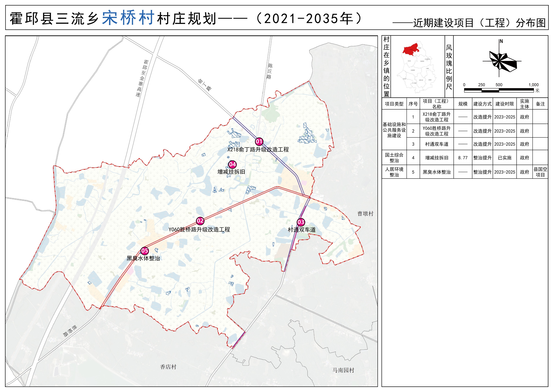Click the 县国空项目 remark cell
This screenshot has height=392, width=554.
(x=540, y=172)
